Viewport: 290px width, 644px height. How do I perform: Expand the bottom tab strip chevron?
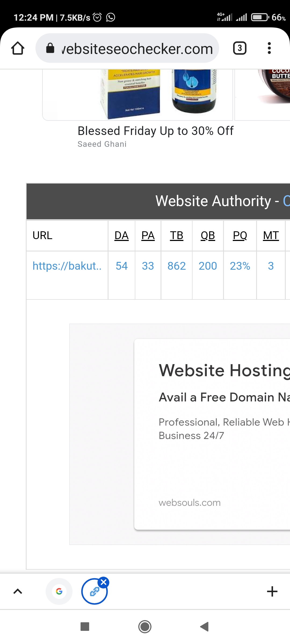point(18,591)
